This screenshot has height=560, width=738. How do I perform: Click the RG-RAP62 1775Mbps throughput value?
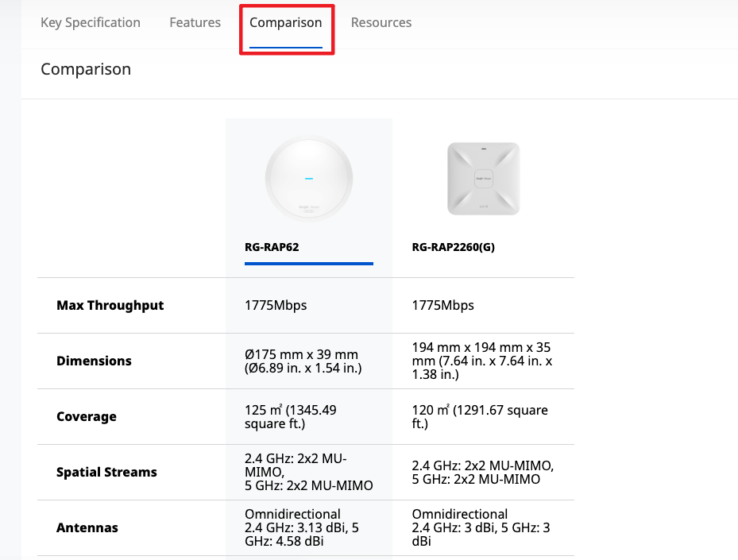tap(276, 306)
